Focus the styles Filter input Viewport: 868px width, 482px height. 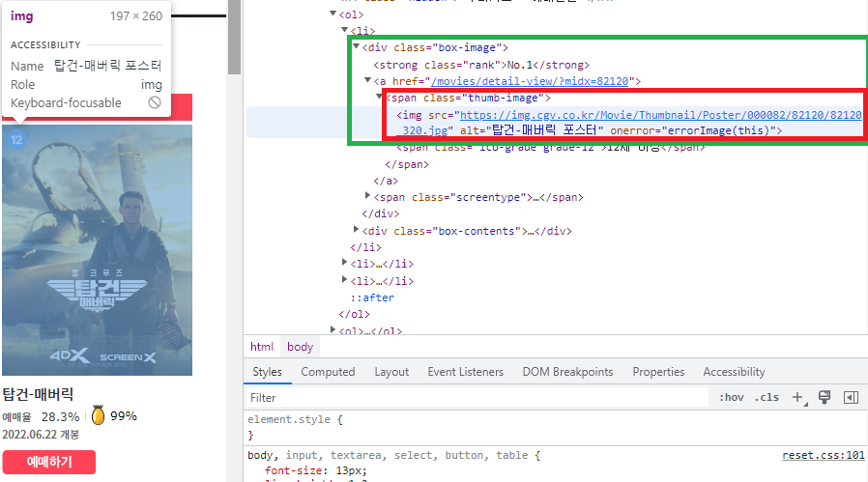click(x=477, y=397)
